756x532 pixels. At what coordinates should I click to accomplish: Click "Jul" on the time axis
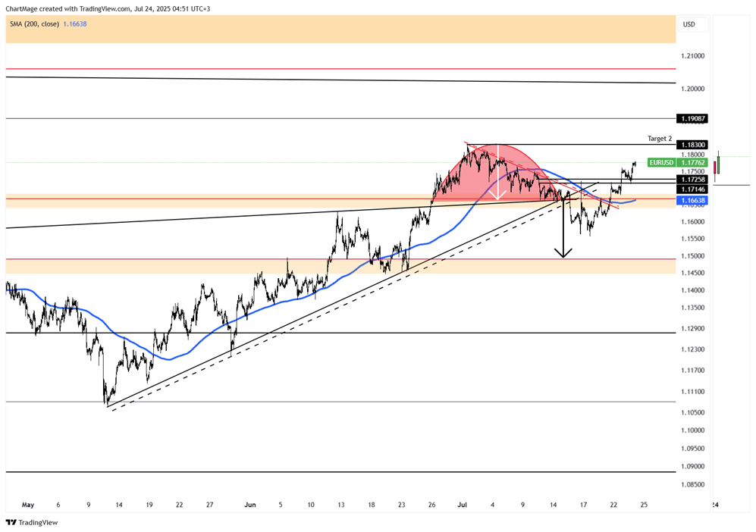pyautogui.click(x=463, y=504)
